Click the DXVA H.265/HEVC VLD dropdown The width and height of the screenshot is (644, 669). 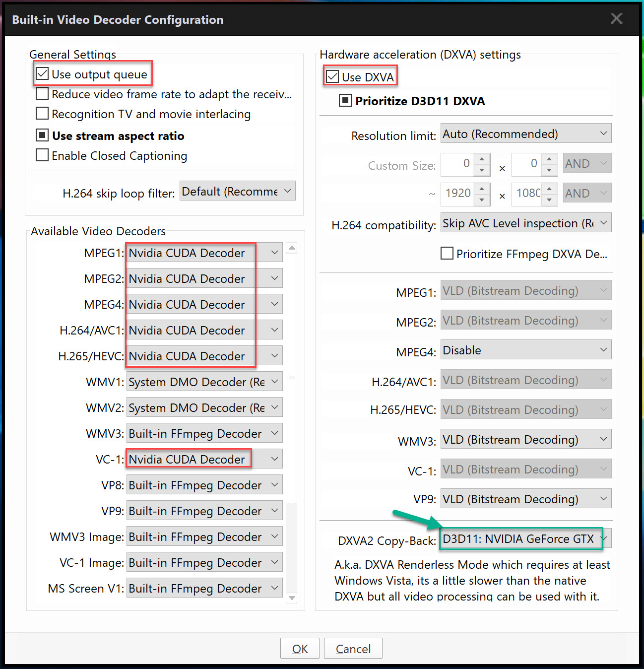coord(526,409)
